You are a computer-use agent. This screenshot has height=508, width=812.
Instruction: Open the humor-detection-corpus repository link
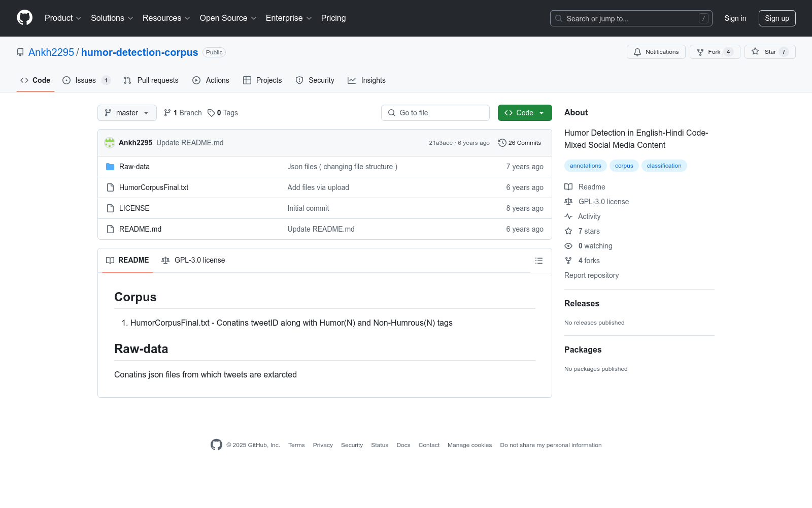[140, 52]
